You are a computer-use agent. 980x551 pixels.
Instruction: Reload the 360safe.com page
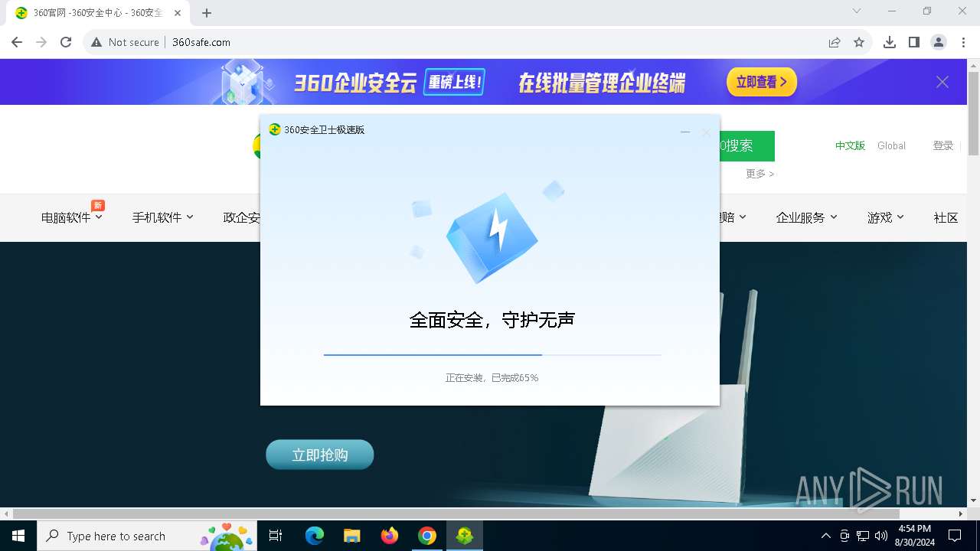[x=66, y=42]
